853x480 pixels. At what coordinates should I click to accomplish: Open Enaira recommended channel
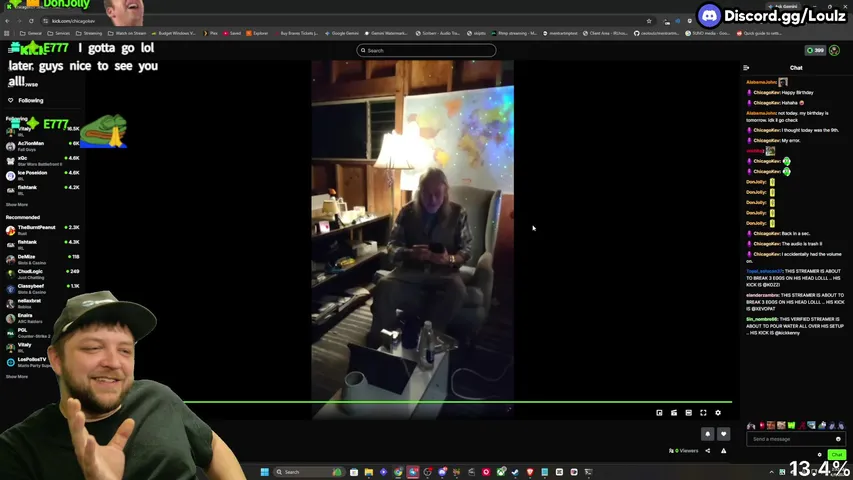pyautogui.click(x=27, y=318)
